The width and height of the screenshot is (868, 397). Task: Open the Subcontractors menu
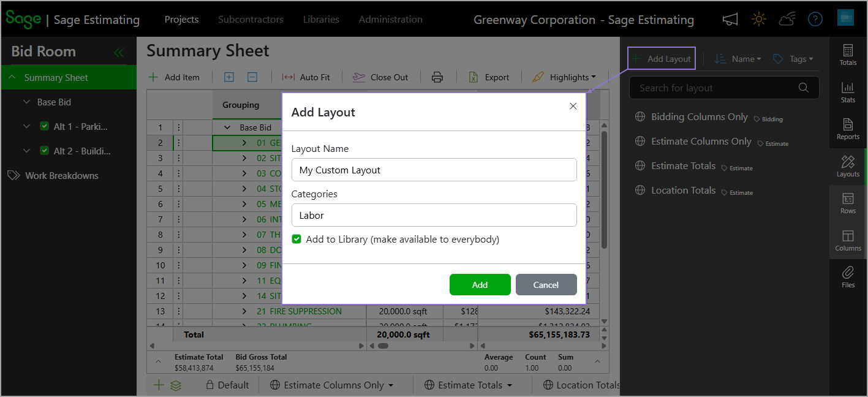click(x=251, y=20)
